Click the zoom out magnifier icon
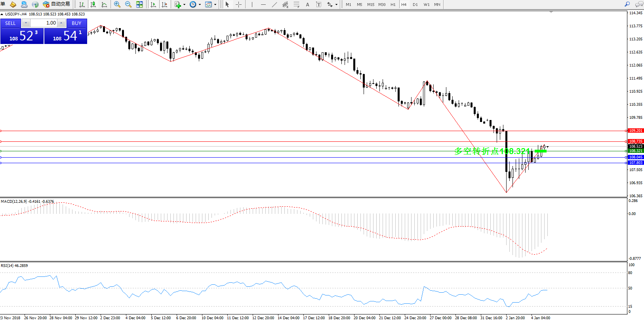Screen dimensions: 644x322 (128, 4)
